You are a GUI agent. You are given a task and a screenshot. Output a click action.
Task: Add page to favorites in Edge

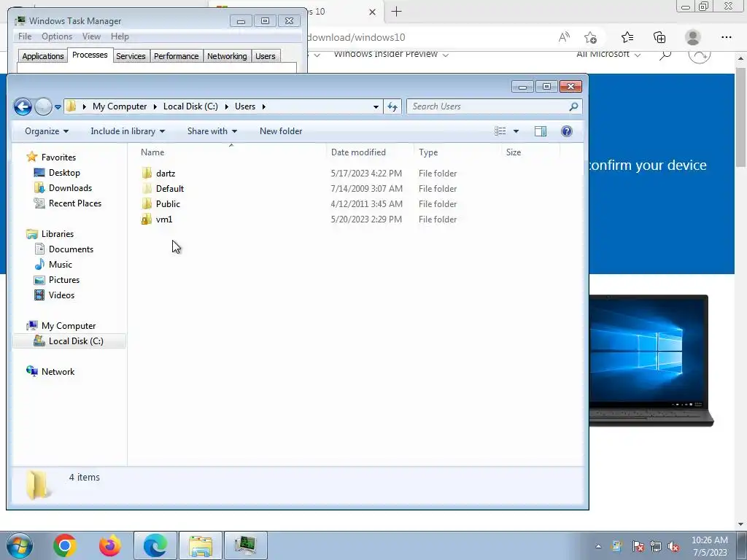591,37
